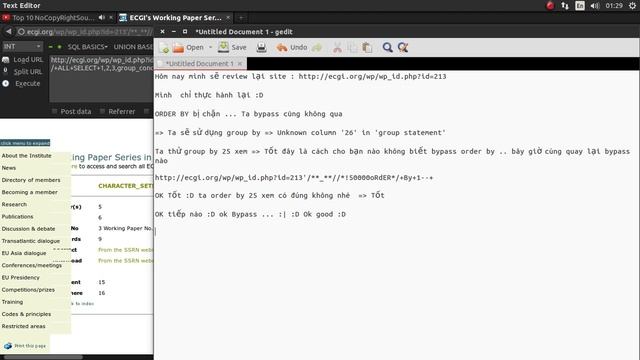Execute the HackBar request
The width and height of the screenshot is (640, 360).
coord(22,83)
